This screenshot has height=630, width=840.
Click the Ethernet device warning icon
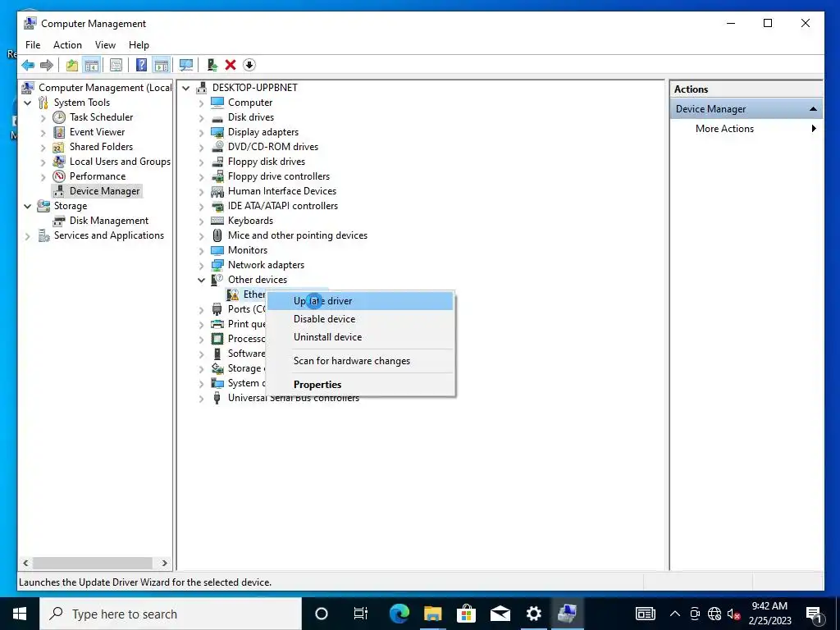pos(232,294)
